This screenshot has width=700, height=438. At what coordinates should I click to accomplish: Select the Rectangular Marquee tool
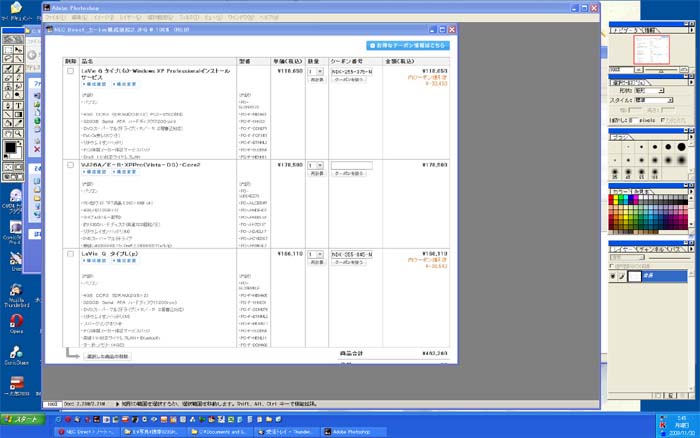pyautogui.click(x=8, y=50)
